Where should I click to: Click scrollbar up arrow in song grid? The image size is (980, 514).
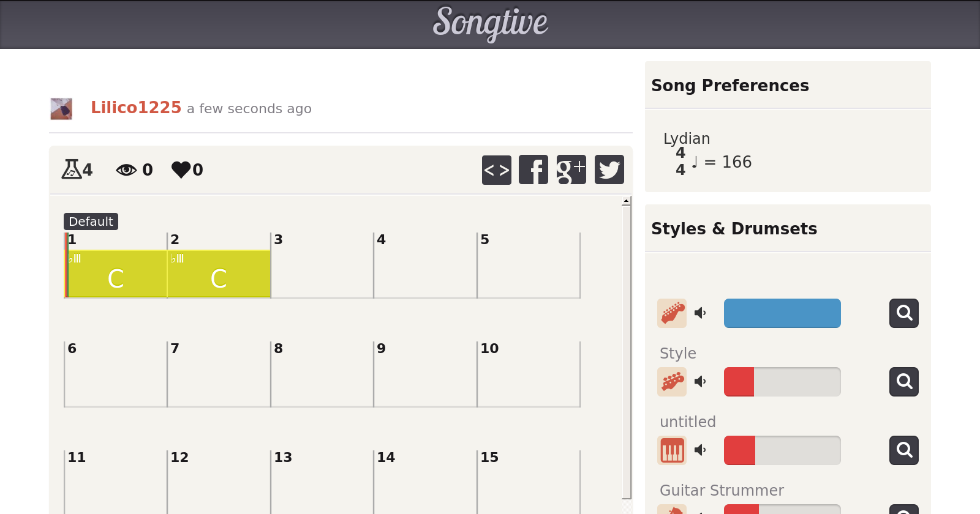click(x=626, y=201)
